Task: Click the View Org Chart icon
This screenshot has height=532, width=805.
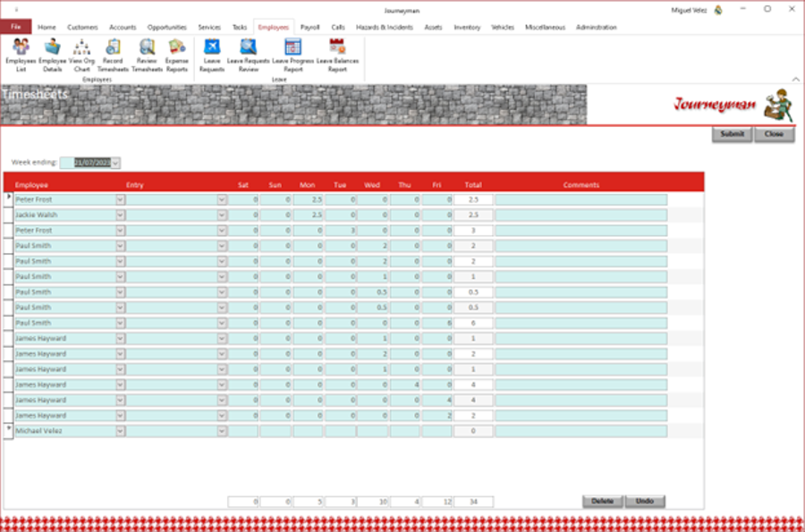Action: click(81, 55)
